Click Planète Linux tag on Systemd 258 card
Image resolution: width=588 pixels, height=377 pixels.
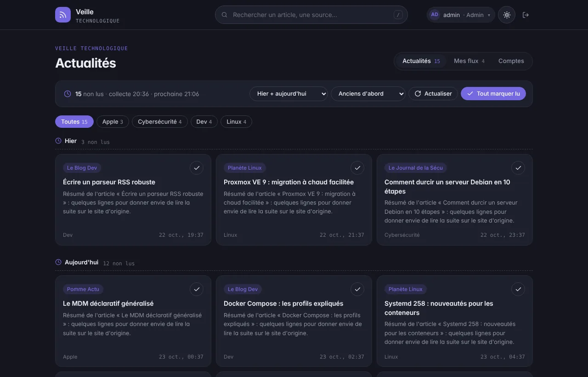pyautogui.click(x=406, y=289)
